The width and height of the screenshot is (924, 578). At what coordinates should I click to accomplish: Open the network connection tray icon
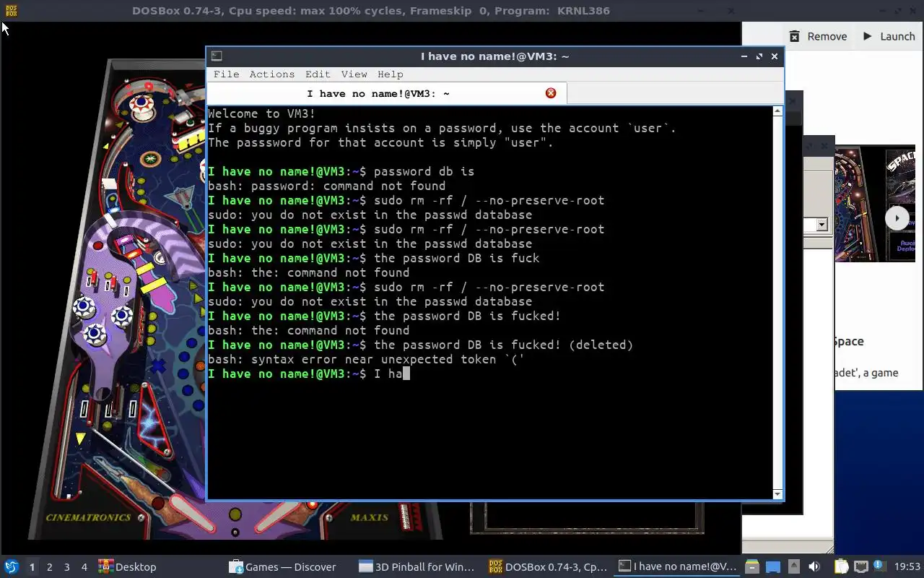860,567
